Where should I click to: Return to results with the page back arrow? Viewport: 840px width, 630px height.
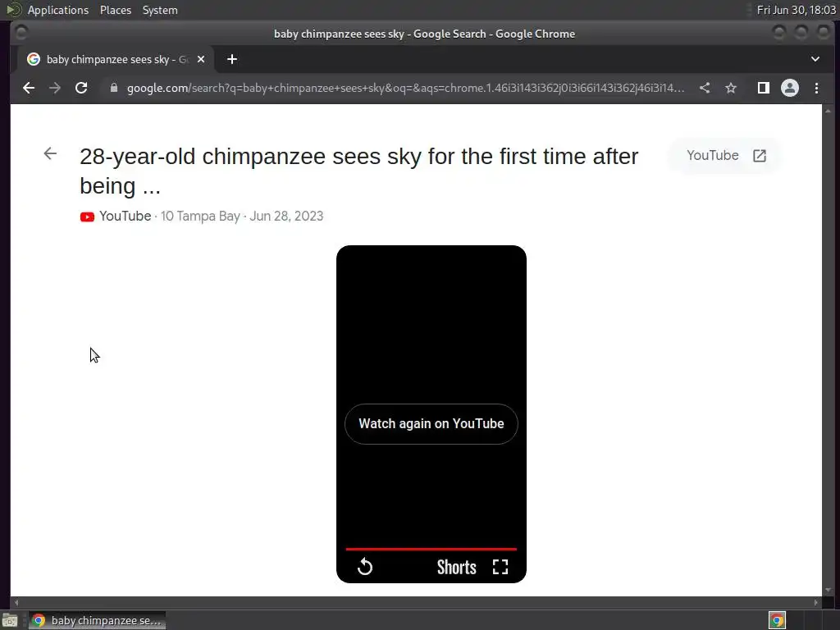pyautogui.click(x=50, y=153)
